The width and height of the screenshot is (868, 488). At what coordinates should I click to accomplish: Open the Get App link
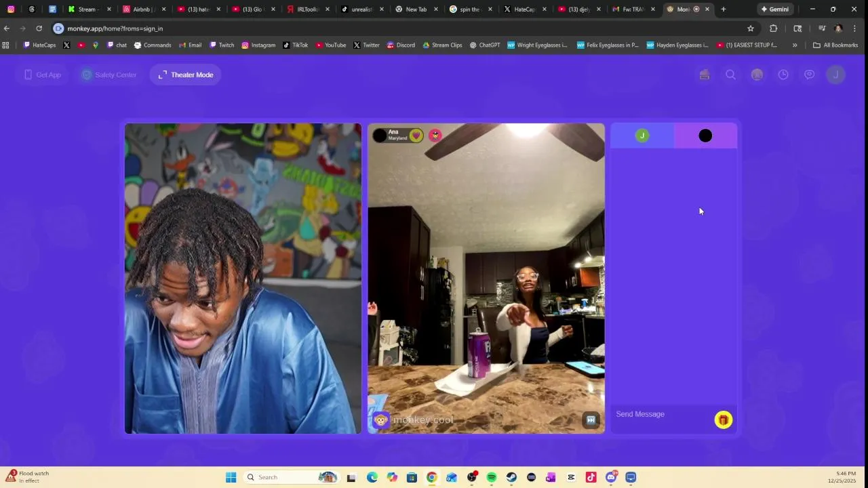pyautogui.click(x=43, y=75)
